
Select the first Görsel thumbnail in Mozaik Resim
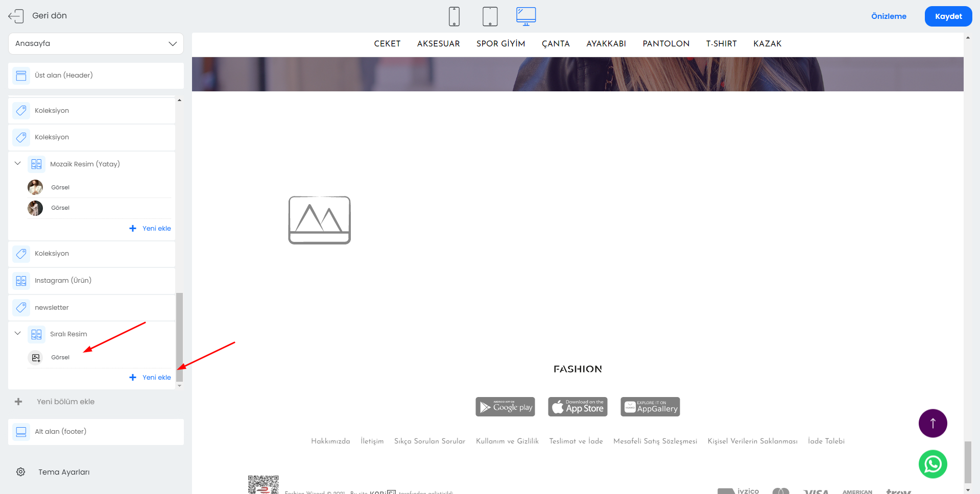[x=35, y=187]
